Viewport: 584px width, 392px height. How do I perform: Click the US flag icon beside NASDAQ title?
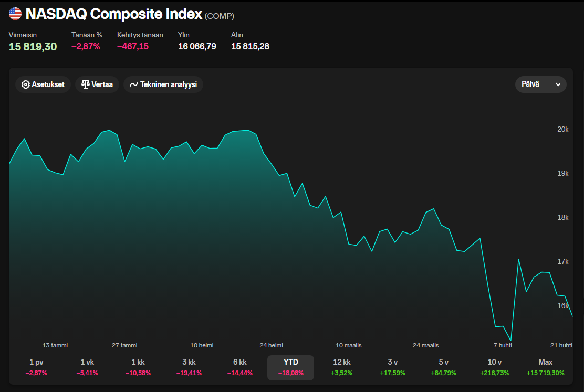click(15, 14)
